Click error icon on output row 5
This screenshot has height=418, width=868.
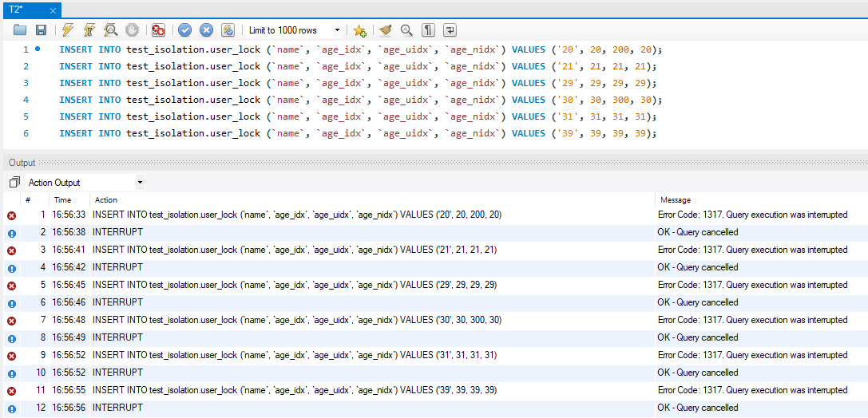(12, 286)
